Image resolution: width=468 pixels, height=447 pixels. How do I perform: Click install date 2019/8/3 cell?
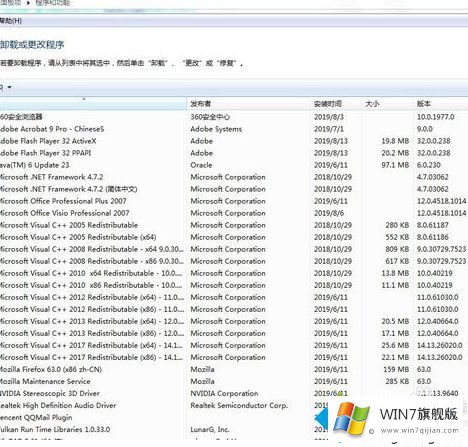(x=328, y=117)
